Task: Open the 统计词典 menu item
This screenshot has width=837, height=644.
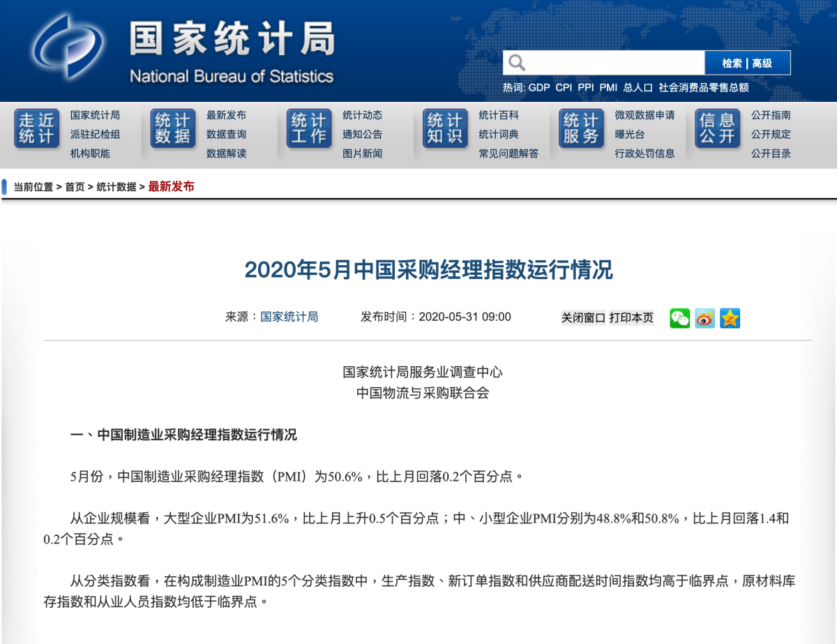Action: [x=499, y=134]
